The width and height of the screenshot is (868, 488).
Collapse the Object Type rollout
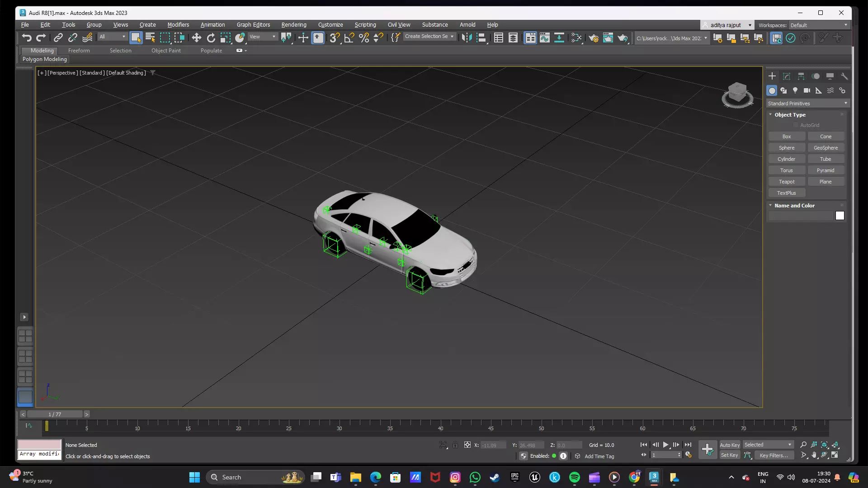[790, 115]
